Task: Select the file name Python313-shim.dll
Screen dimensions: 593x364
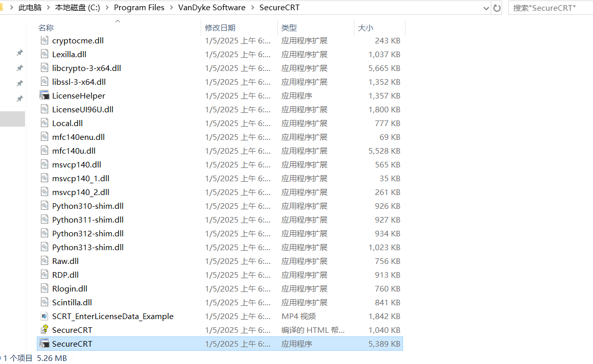Action: pos(88,247)
